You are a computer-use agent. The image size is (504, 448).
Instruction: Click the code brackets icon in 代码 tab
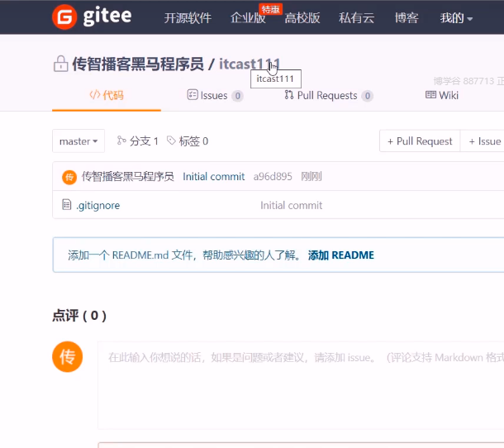point(95,95)
